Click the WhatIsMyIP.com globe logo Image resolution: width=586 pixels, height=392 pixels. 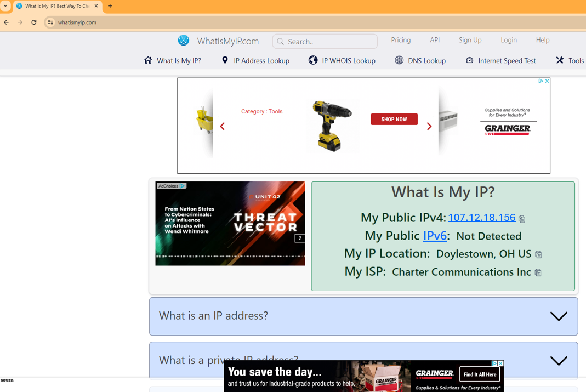click(x=184, y=41)
